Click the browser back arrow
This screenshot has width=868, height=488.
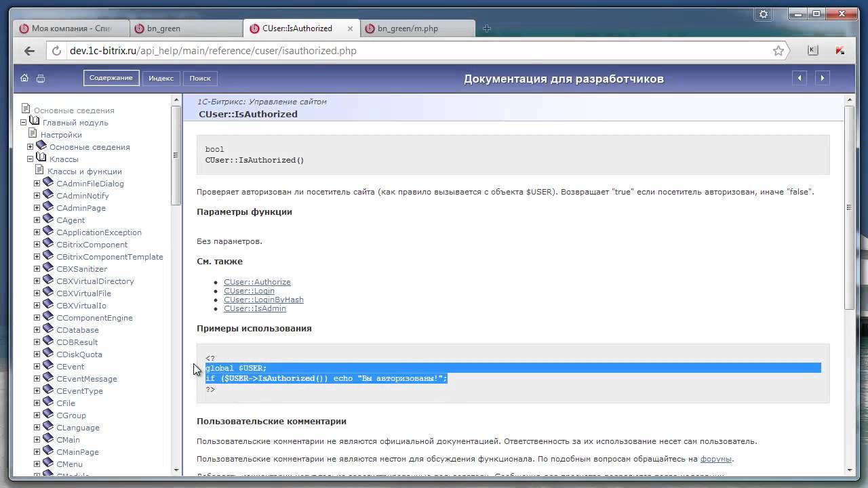(29, 51)
